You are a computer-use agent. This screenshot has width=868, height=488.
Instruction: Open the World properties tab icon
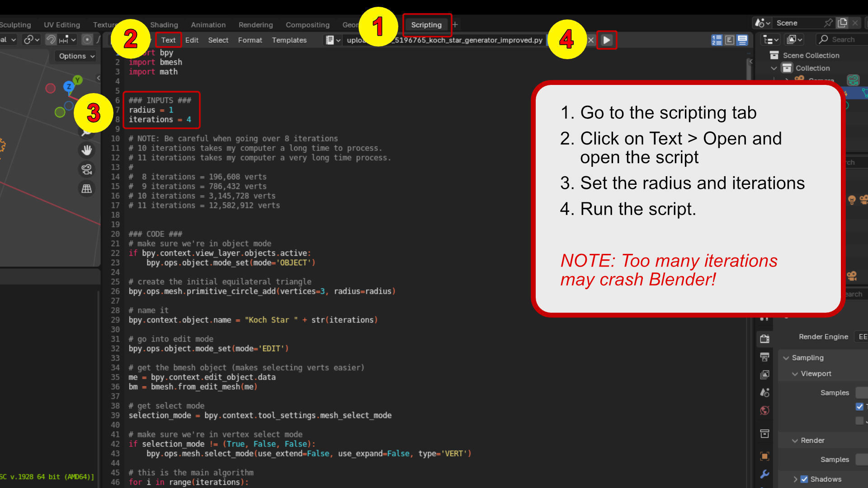(764, 410)
